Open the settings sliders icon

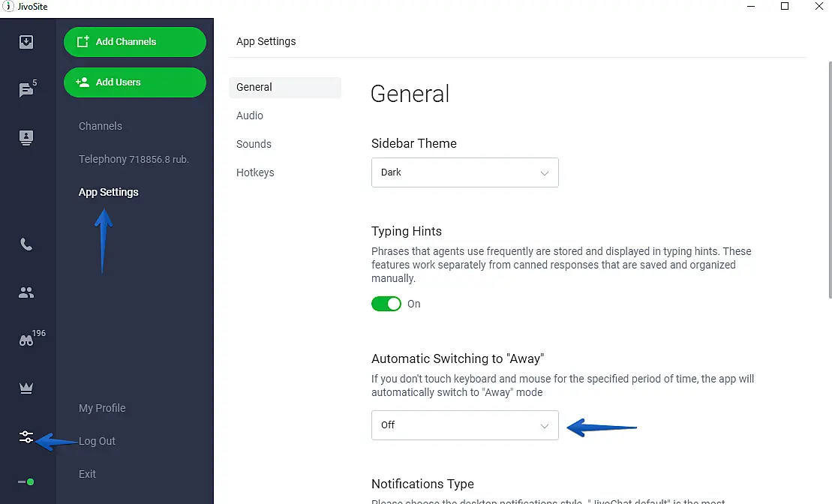click(26, 436)
